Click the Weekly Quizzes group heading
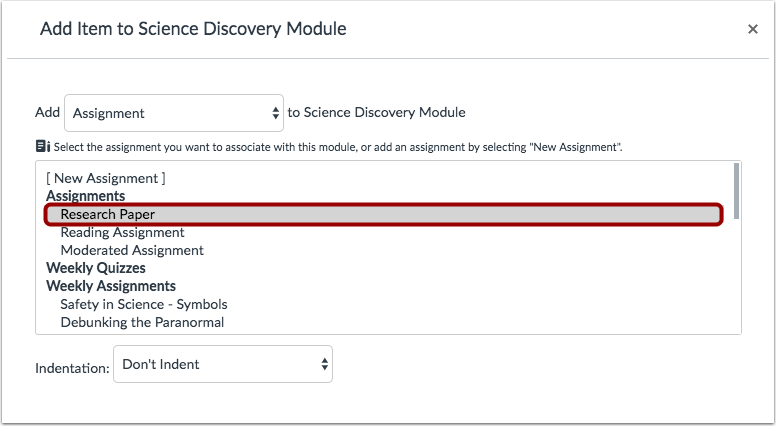The height and width of the screenshot is (426, 776). click(x=96, y=268)
